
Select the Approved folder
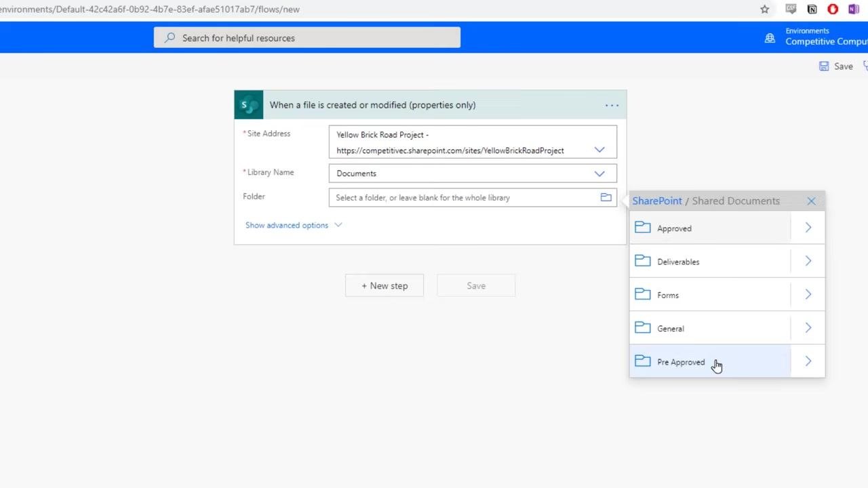(x=710, y=228)
